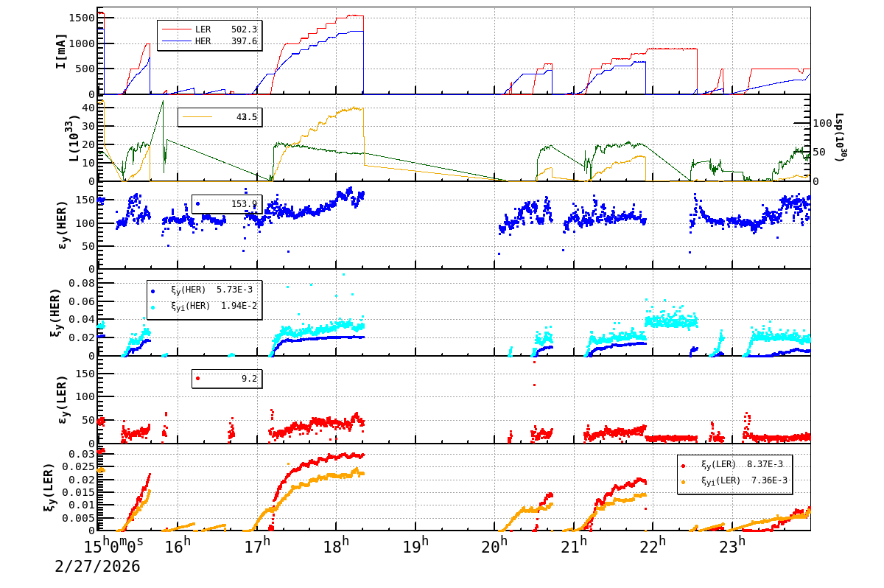Click the HER emittance legend value 153.9
This screenshot has width=884, height=588.
pyautogui.click(x=244, y=203)
